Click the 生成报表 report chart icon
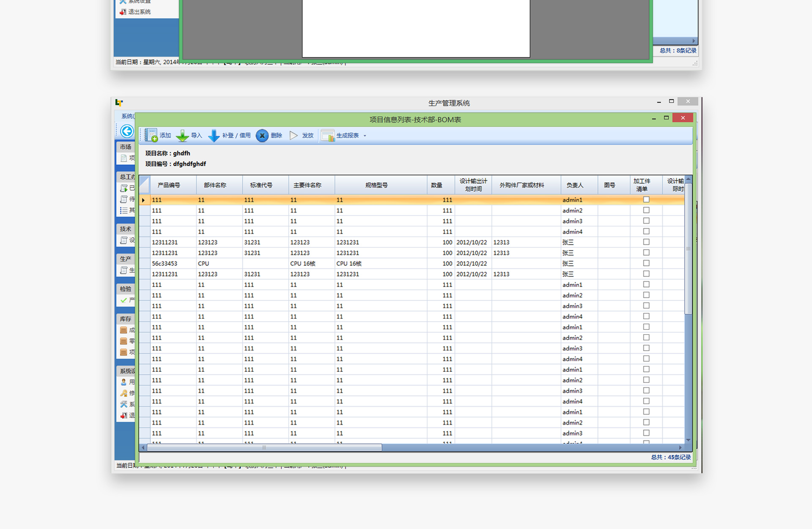Viewport: 812px width, 529px height. [327, 136]
